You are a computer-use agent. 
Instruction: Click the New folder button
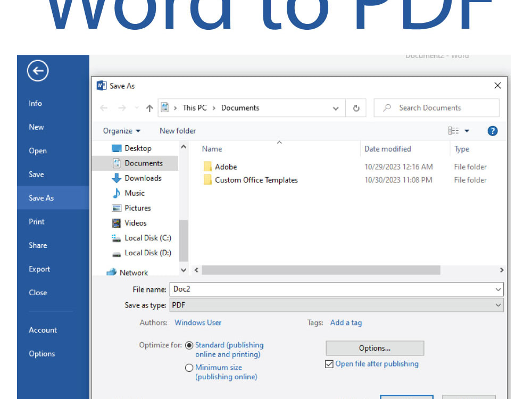point(178,131)
